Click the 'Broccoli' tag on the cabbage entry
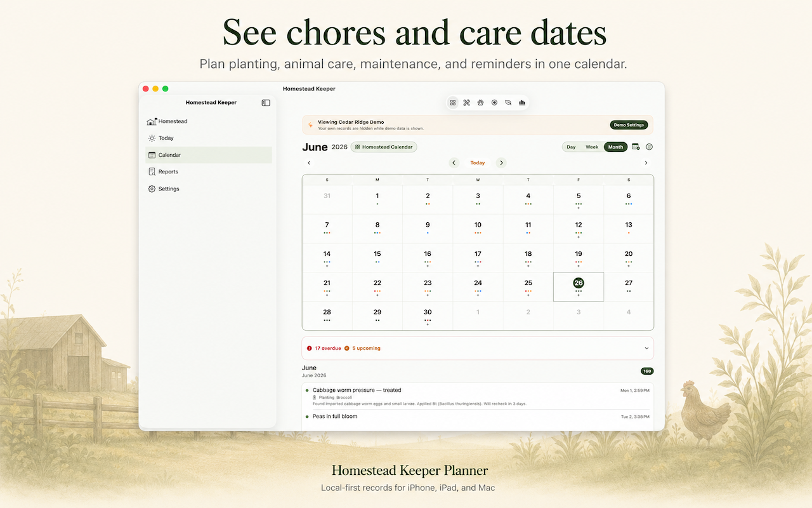The width and height of the screenshot is (812, 508). [x=344, y=398]
